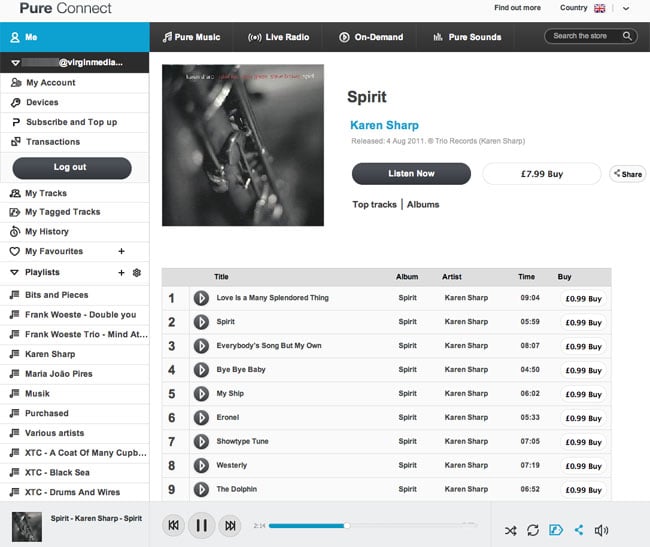The image size is (650, 547).
Task: Switch to Live Radio tab
Action: click(x=279, y=37)
